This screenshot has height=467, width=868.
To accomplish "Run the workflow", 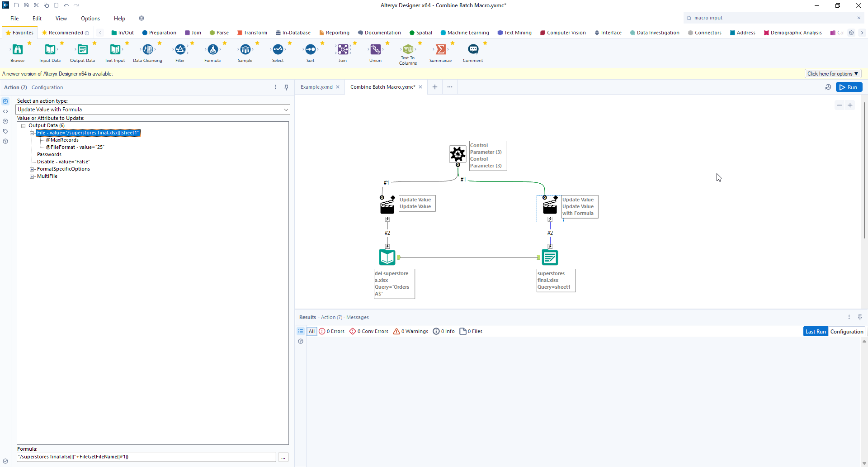I will pos(849,87).
